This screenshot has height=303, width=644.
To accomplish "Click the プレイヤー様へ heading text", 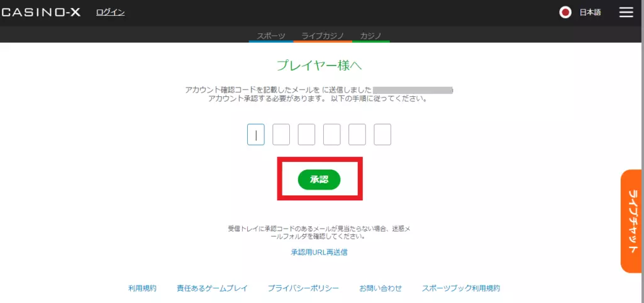I will click(319, 66).
